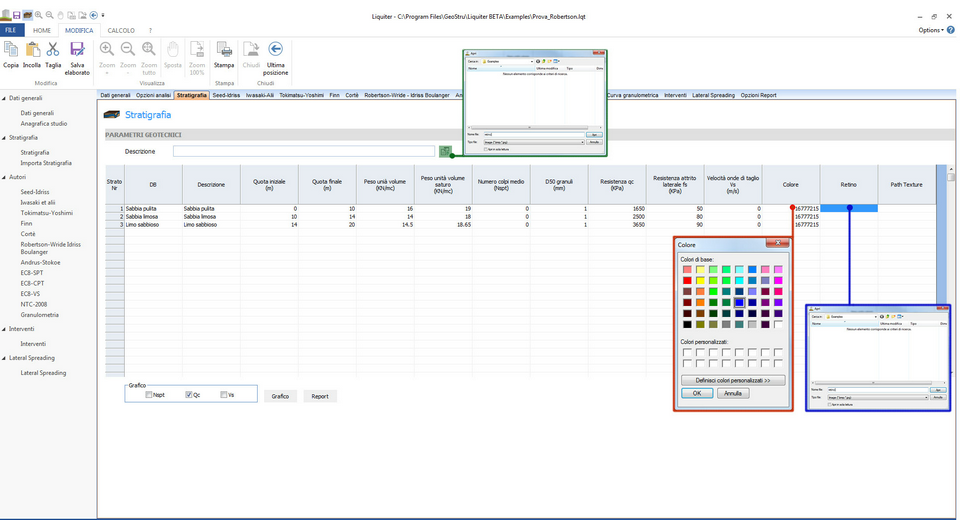
Task: Click Definisci colori personalizzati button
Action: pyautogui.click(x=733, y=380)
